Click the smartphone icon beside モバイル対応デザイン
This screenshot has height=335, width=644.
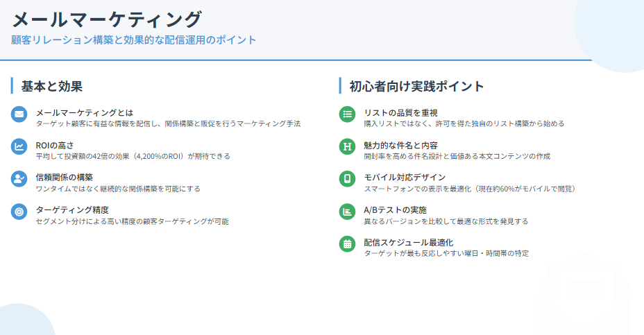pyautogui.click(x=347, y=179)
